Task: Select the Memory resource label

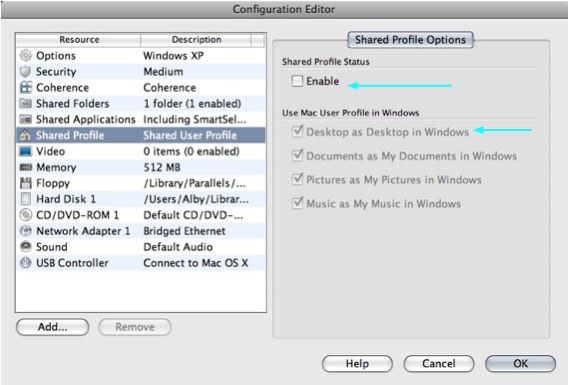Action: (x=56, y=167)
